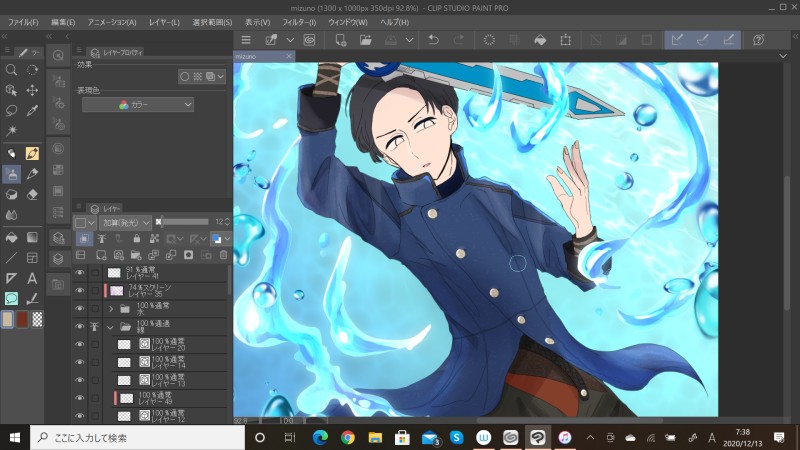Click the Fill bucket in command bar
This screenshot has width=800, height=450.
(x=540, y=40)
